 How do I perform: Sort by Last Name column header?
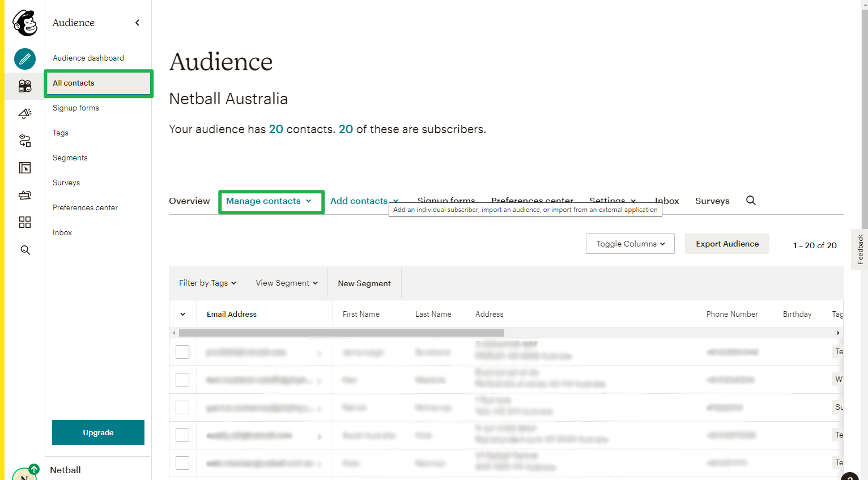click(x=433, y=315)
